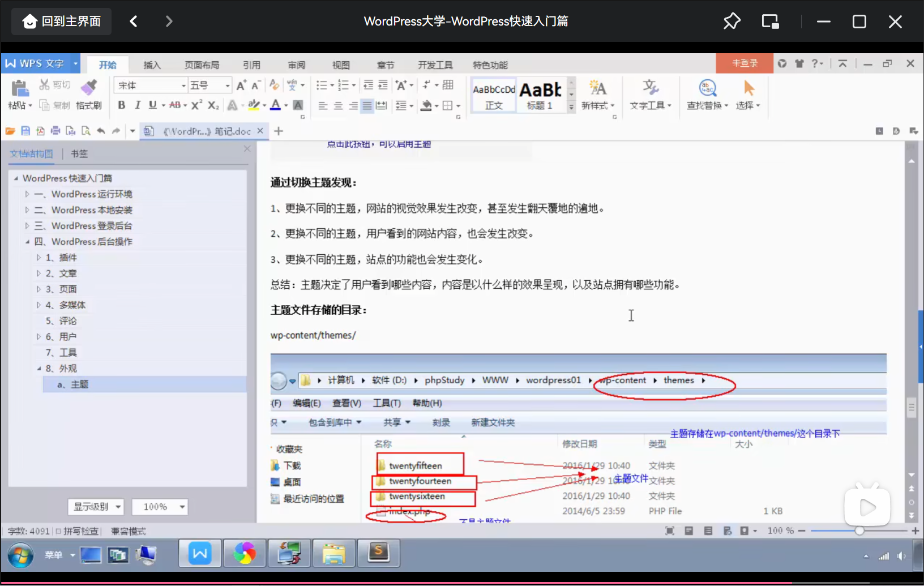Click the 回到主界面 home button
The image size is (924, 586).
coord(62,22)
